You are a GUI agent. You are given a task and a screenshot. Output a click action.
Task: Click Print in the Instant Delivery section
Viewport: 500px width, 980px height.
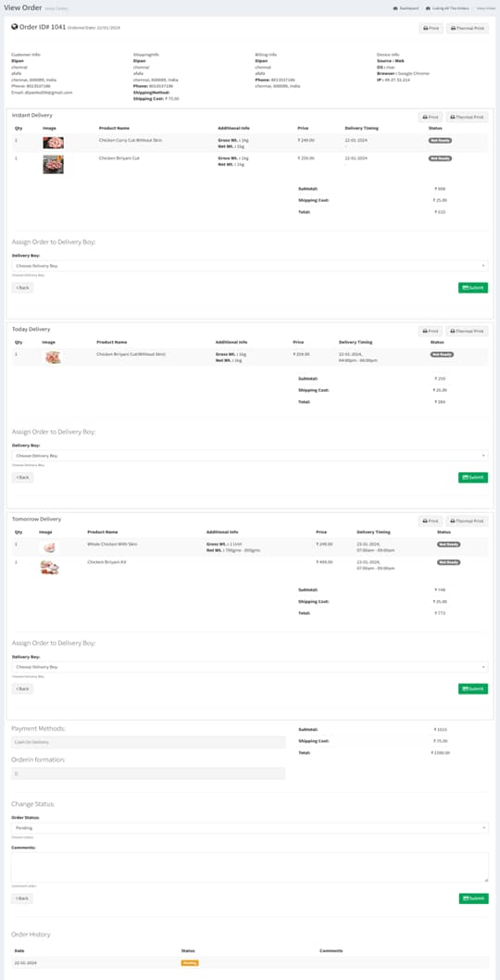pos(431,117)
